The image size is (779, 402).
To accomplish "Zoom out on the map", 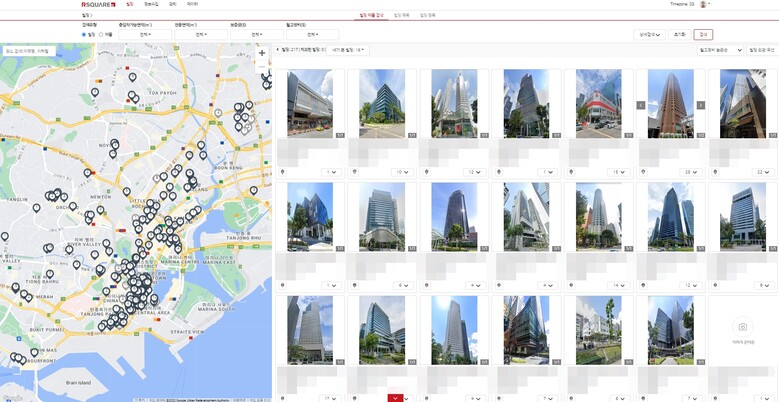I will tap(262, 66).
